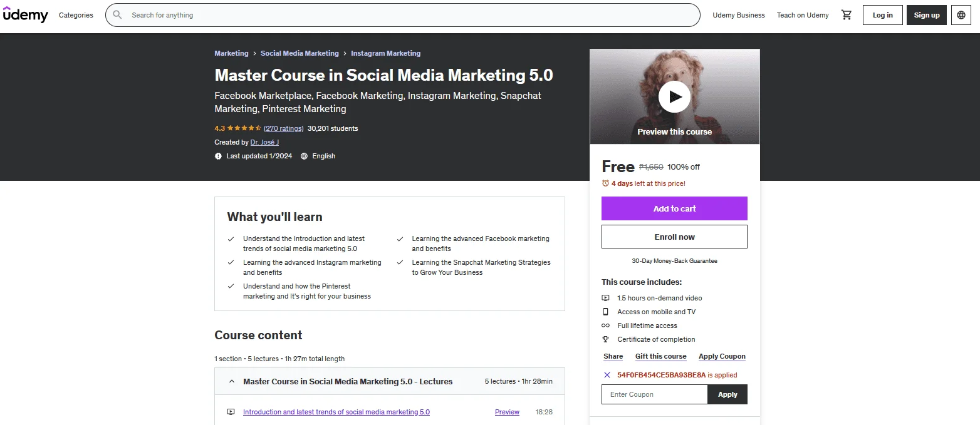Click the video icon beside Introduction lecture
This screenshot has width=980, height=425.
click(x=231, y=412)
